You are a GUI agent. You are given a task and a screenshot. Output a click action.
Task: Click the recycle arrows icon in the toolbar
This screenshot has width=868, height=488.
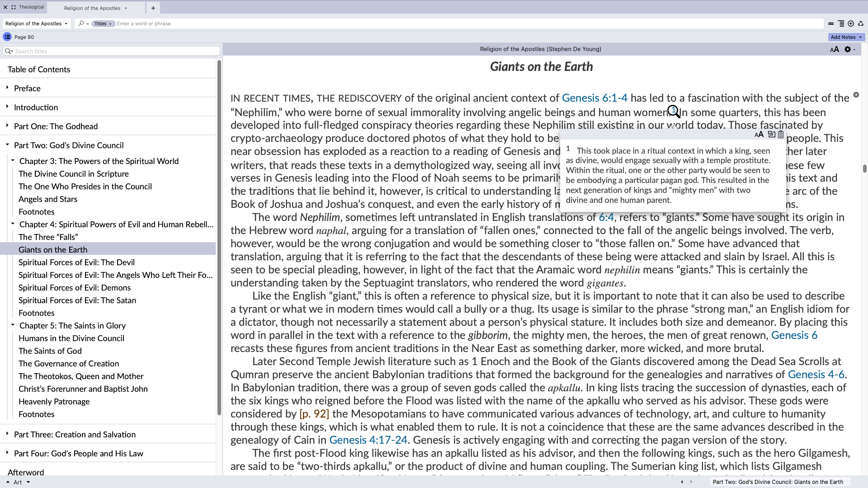pyautogui.click(x=861, y=23)
